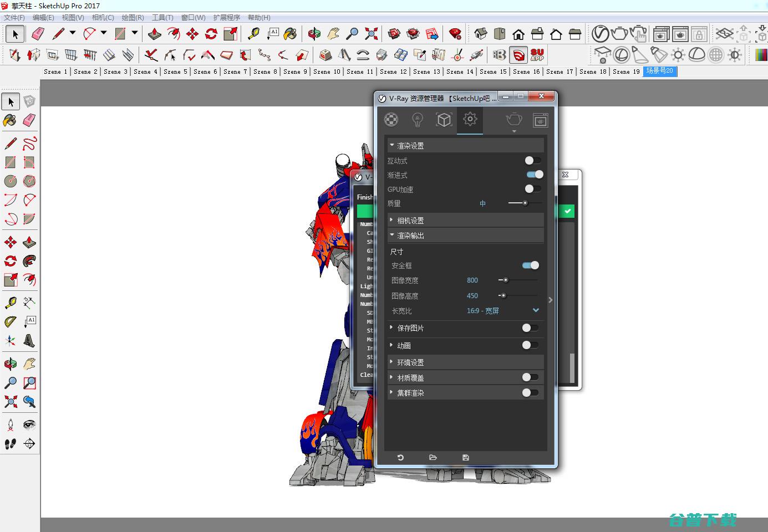Image resolution: width=768 pixels, height=532 pixels.
Task: Start render with V-Ray teapot icon
Action: 619,34
